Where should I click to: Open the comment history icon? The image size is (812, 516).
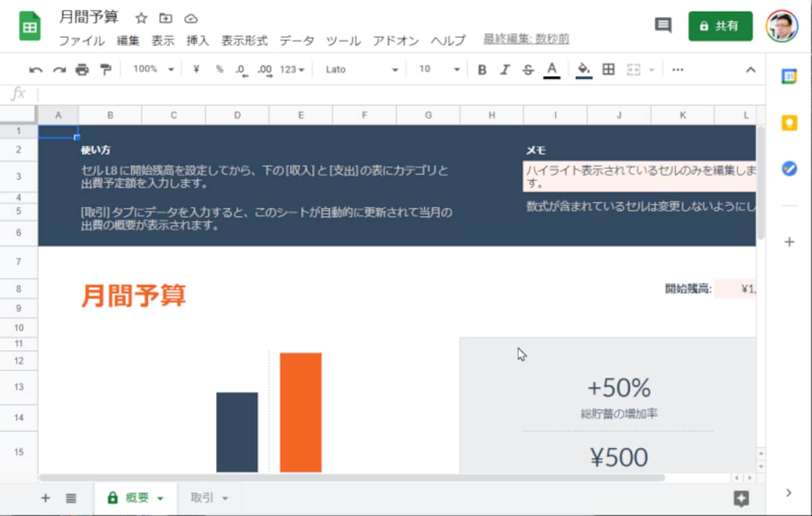point(663,26)
